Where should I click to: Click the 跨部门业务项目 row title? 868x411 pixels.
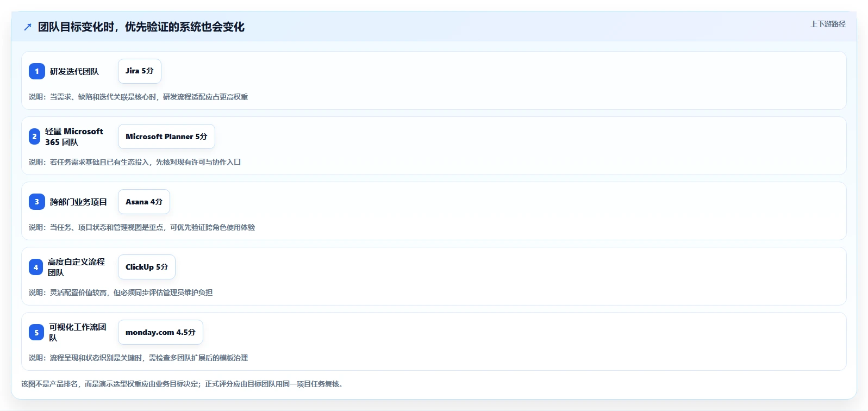click(x=78, y=202)
